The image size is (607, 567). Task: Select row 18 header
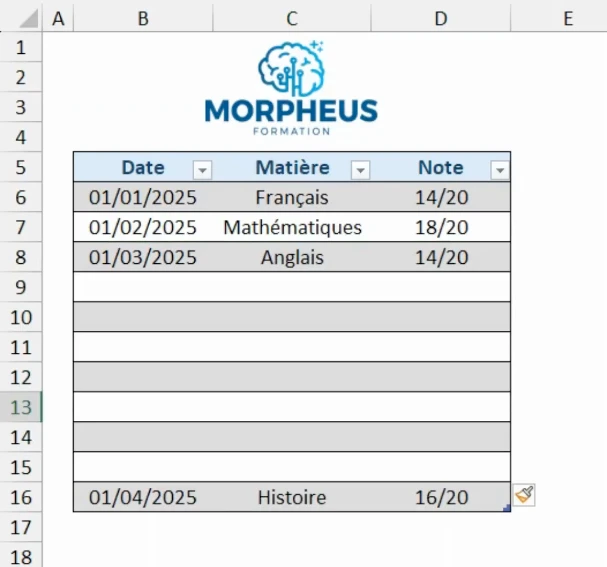click(21, 556)
